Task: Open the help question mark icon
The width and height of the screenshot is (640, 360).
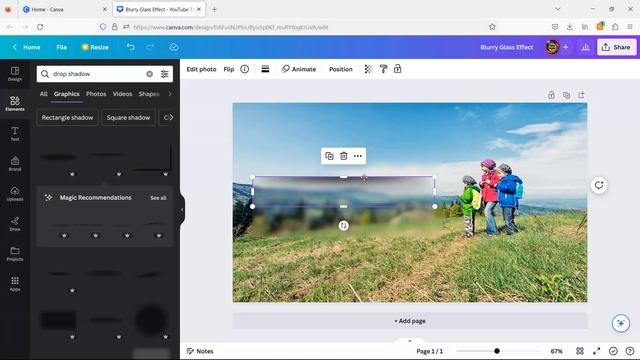Action: point(630,351)
